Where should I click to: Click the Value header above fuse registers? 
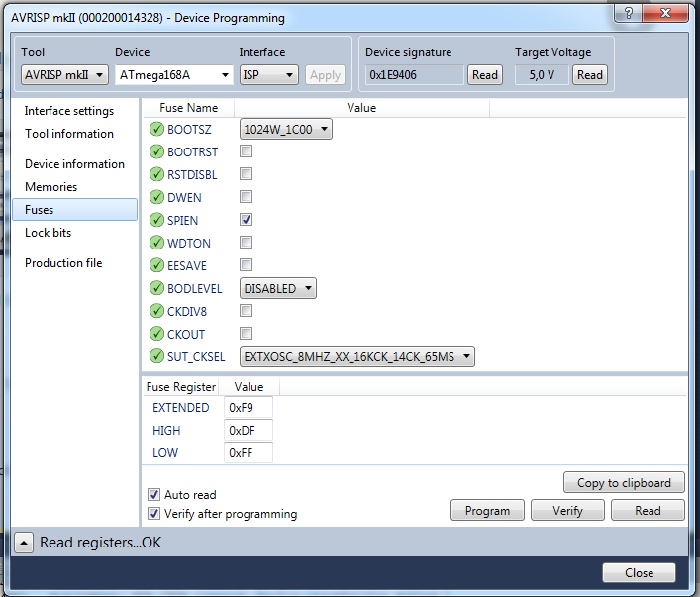tap(249, 387)
